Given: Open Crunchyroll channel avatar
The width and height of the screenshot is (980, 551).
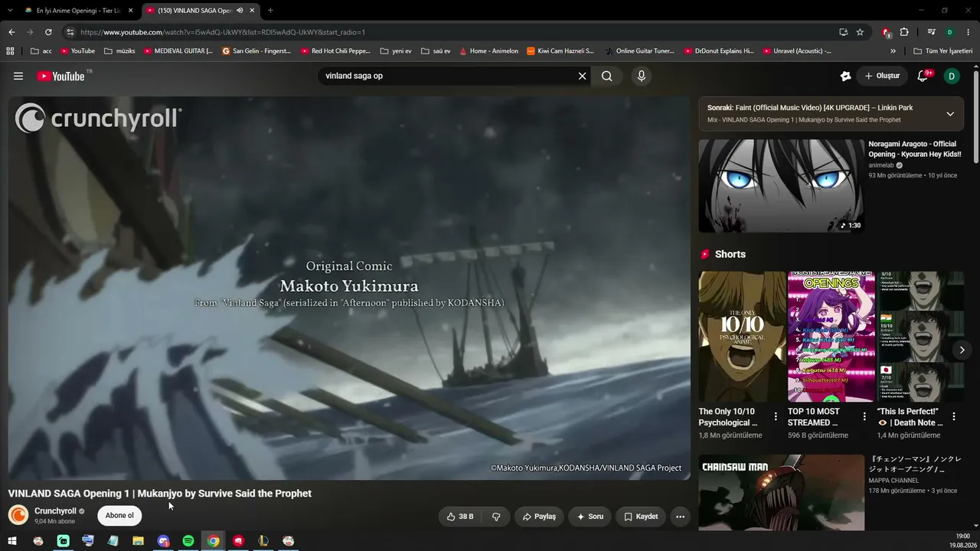Looking at the screenshot, I should tap(18, 515).
